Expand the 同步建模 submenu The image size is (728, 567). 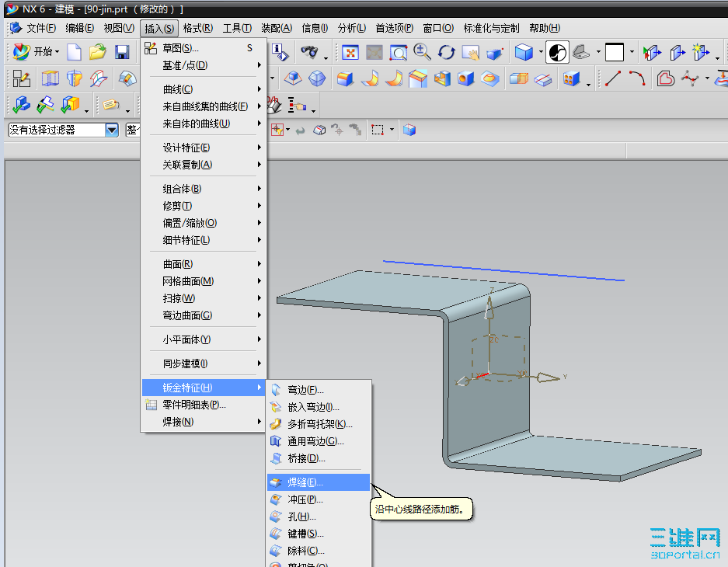pos(204,364)
